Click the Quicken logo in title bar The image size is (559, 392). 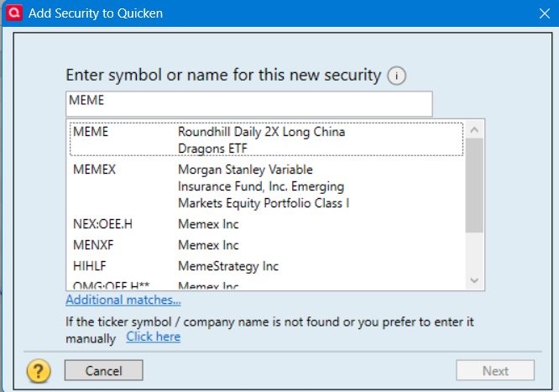(x=14, y=13)
